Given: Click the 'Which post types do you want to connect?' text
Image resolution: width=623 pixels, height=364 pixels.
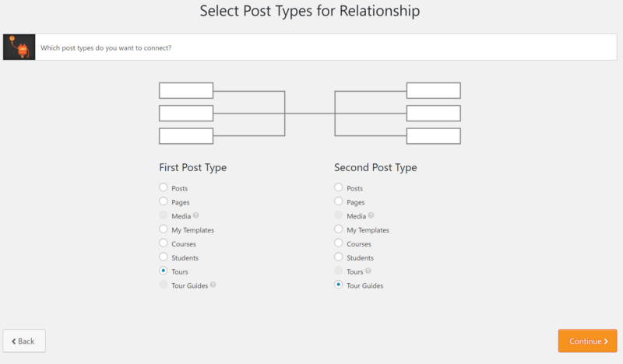Looking at the screenshot, I should click(x=106, y=47).
